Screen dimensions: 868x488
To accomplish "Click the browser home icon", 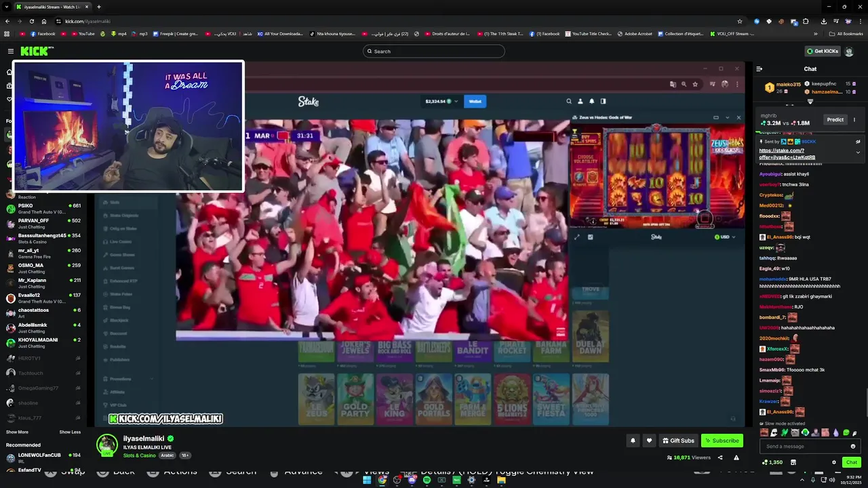I will tap(45, 21).
